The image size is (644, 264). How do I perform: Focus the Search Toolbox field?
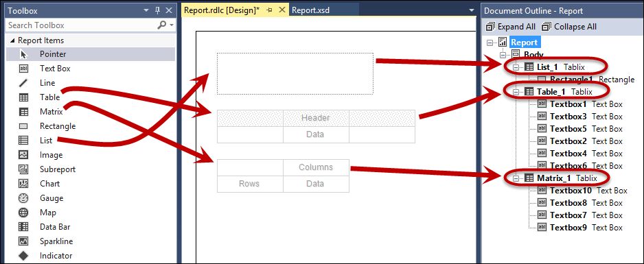(80, 25)
